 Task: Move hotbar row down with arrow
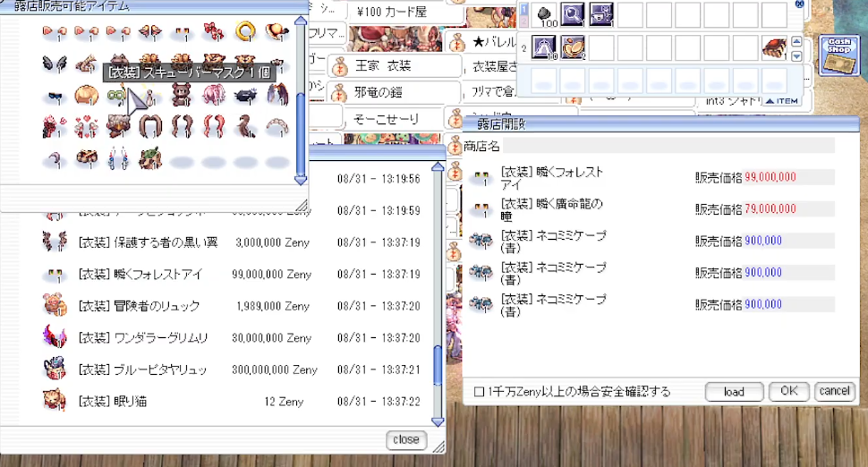point(796,55)
